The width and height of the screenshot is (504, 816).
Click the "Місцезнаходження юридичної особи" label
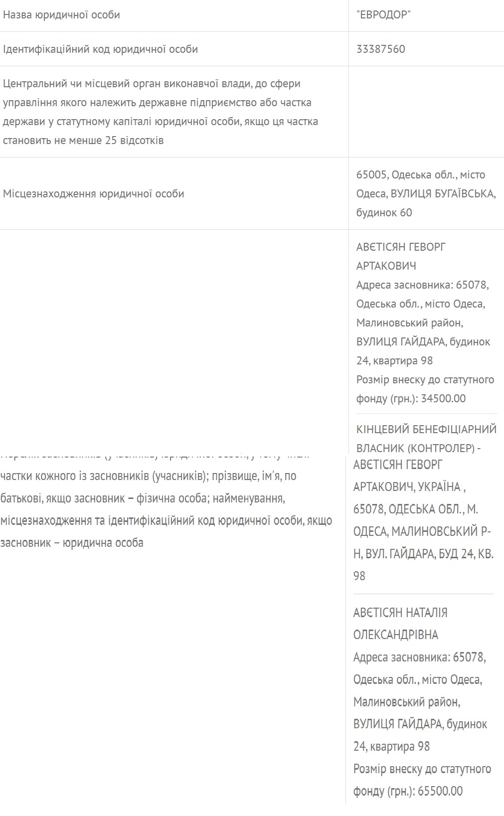click(93, 194)
